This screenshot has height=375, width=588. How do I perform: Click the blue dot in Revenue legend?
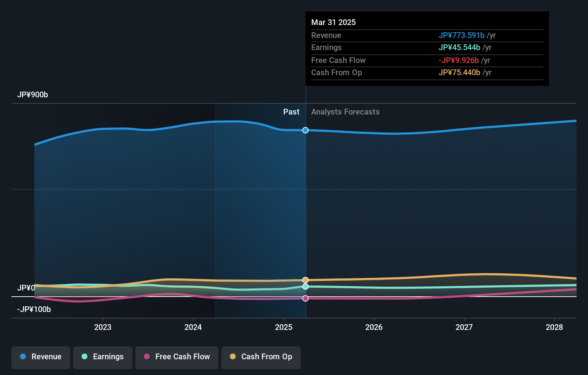point(23,356)
